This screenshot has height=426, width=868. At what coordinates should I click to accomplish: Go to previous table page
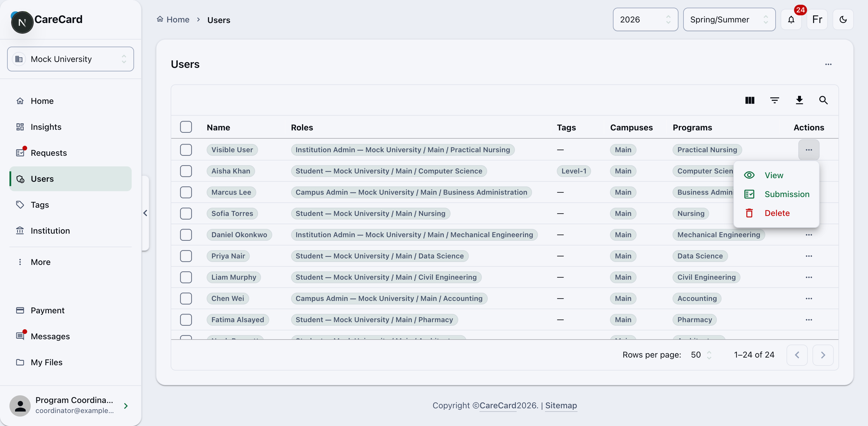click(797, 355)
